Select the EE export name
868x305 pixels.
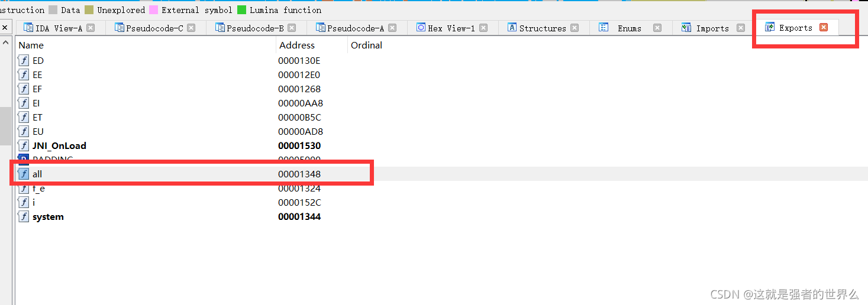tap(37, 74)
